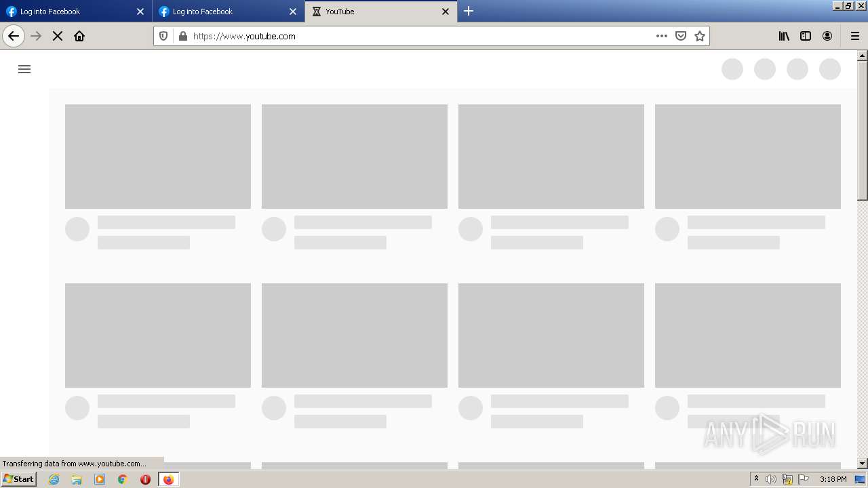Click the scrollbar down arrow

pyautogui.click(x=863, y=464)
